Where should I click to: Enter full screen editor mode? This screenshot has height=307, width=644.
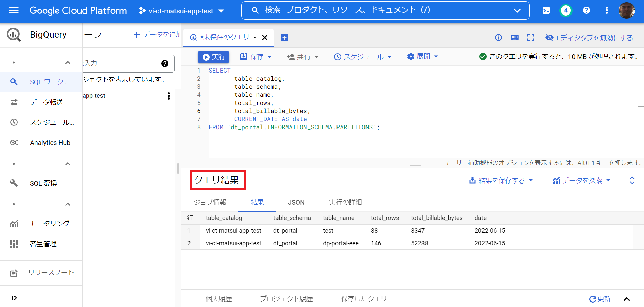[531, 38]
